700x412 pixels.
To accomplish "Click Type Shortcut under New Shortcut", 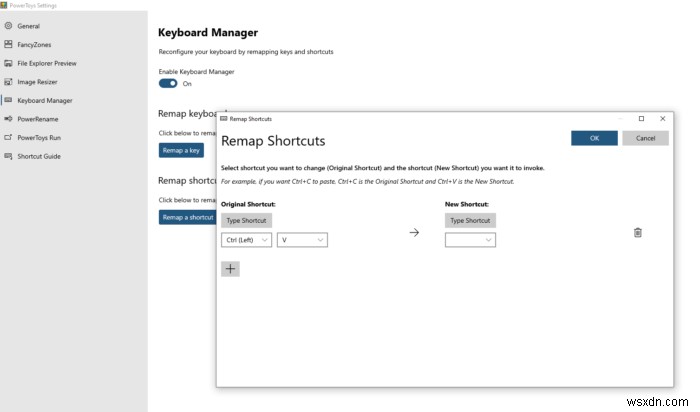I will pos(470,220).
